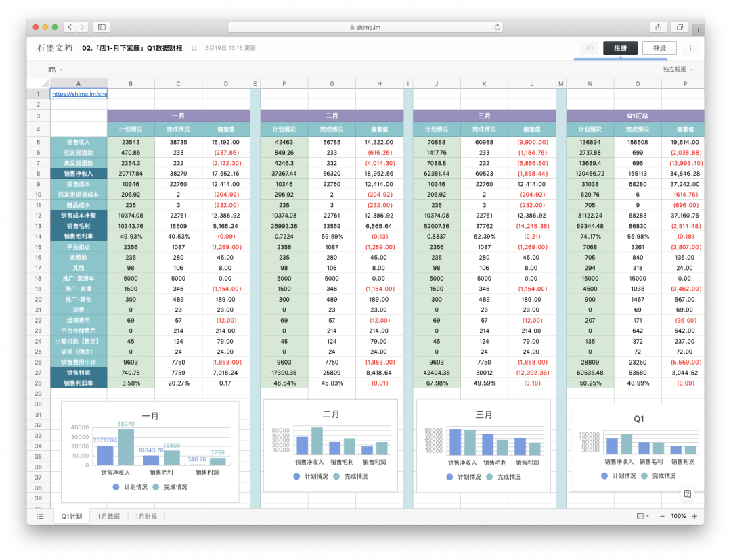Go forward with Safari forward arrow

click(82, 27)
